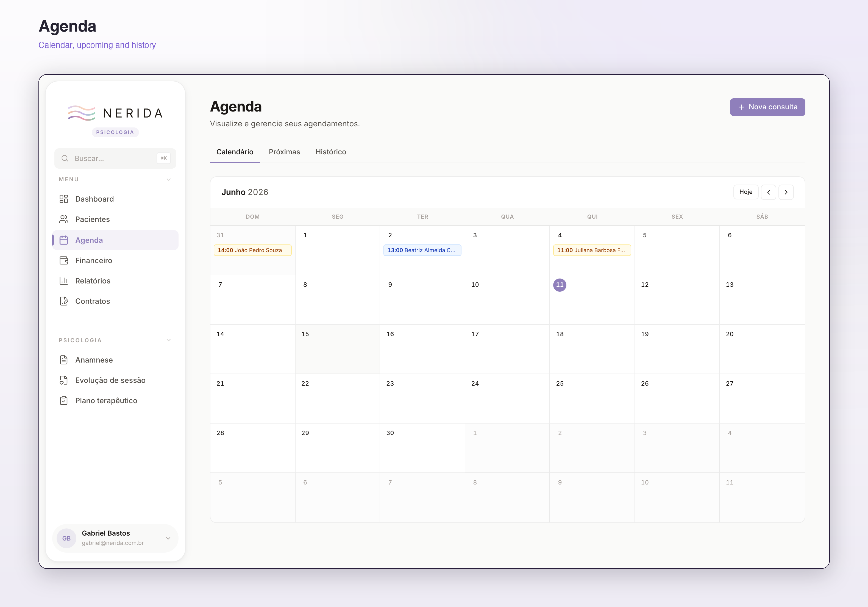Click the Nerida wave logo

81,113
